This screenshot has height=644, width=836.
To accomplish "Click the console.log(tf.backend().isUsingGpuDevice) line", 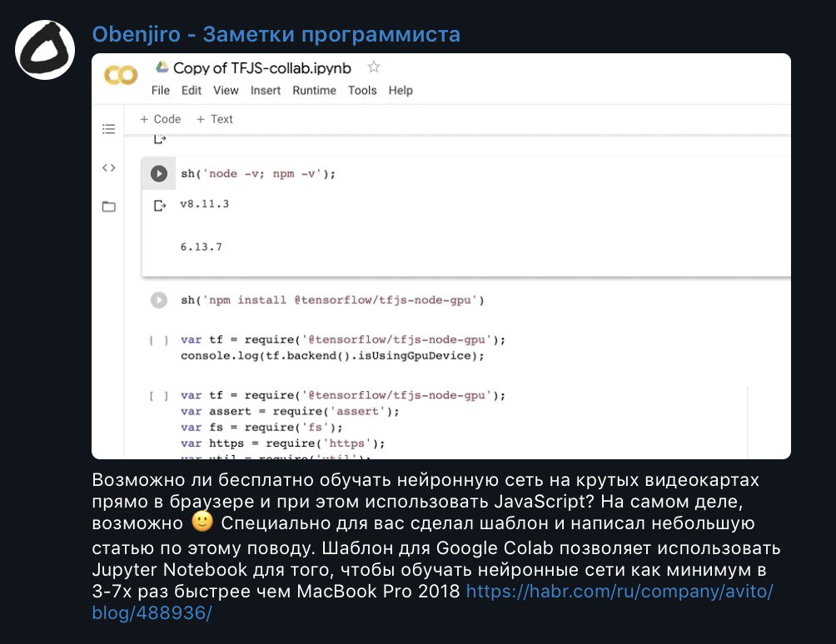I will pos(332,356).
